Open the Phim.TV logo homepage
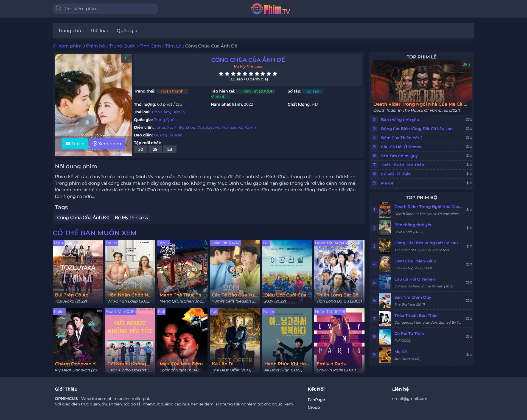Viewport: 527px width, 420px height. click(270, 9)
